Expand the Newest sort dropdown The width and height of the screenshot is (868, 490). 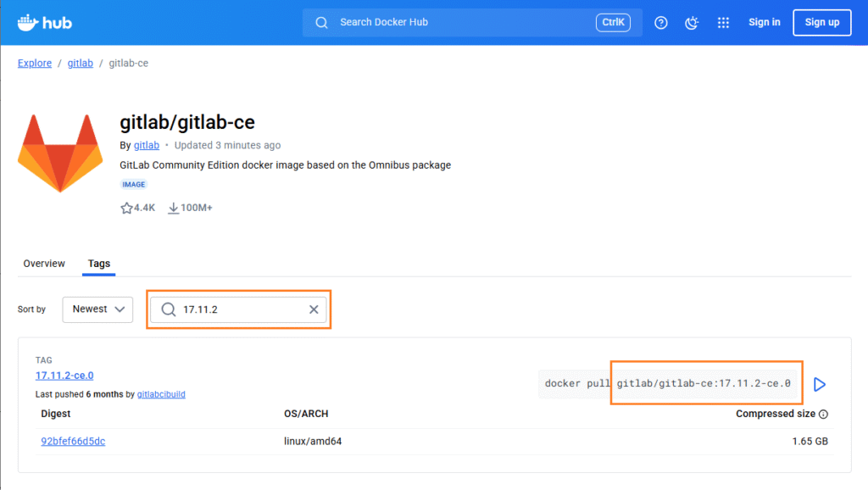[97, 309]
